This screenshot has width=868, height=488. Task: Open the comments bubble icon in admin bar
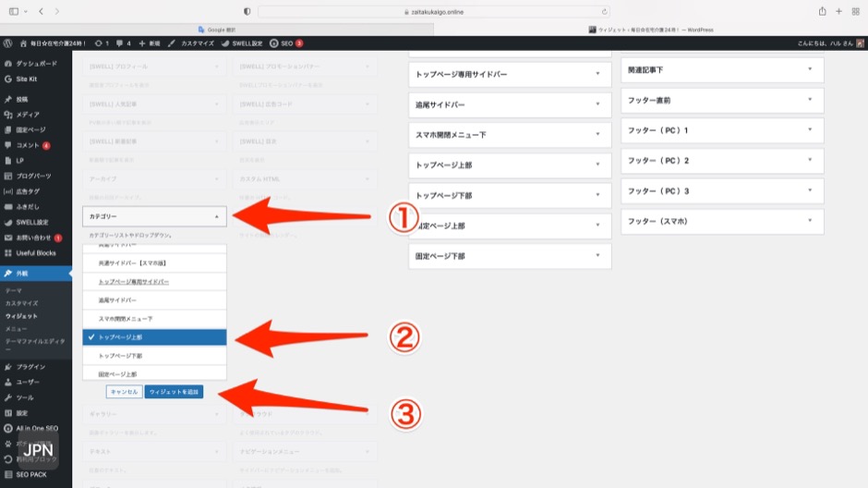point(119,43)
